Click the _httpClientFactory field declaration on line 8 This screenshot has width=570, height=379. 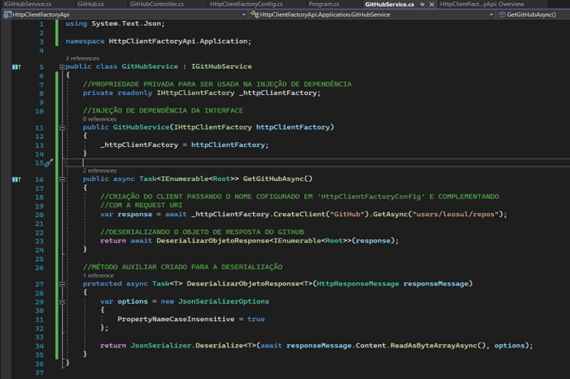pos(280,93)
